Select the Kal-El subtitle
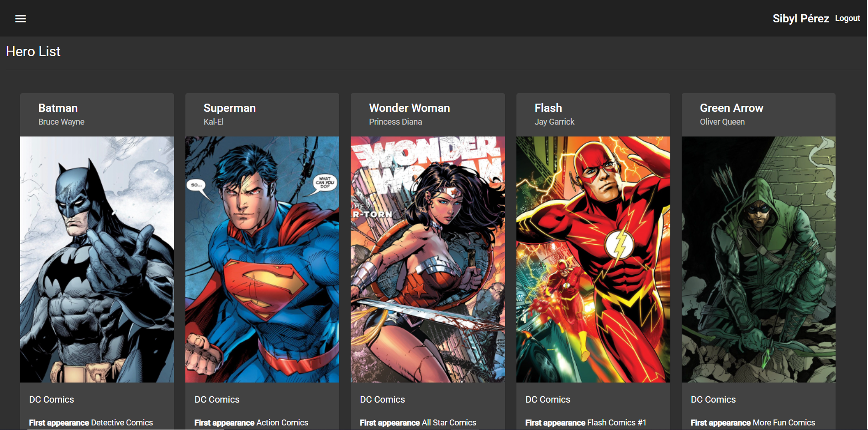The height and width of the screenshot is (430, 868). 214,122
